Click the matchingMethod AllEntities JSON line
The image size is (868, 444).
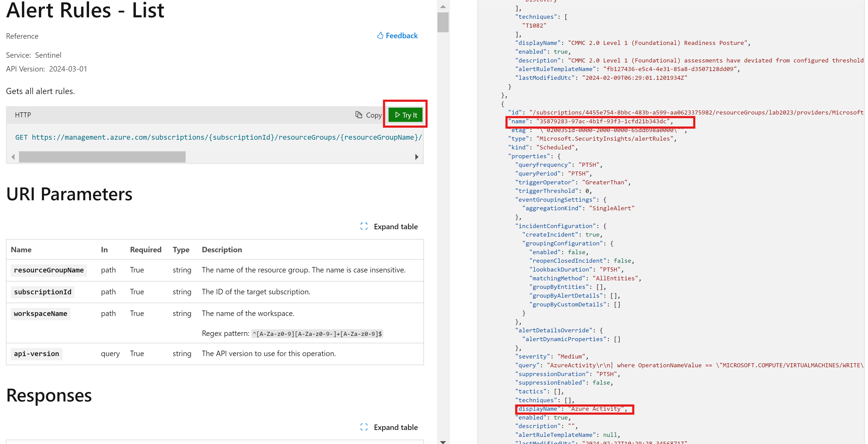coord(585,278)
